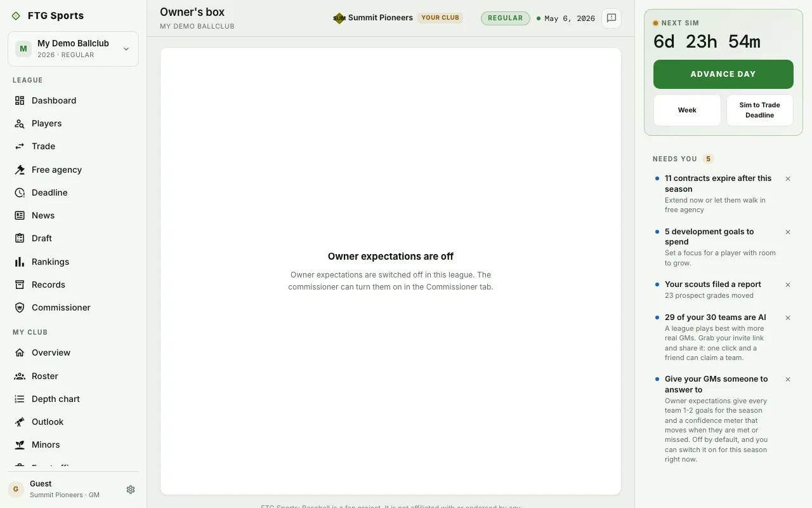Dismiss the Give your GMs notification
Viewport: 812px width, 508px height.
point(788,380)
